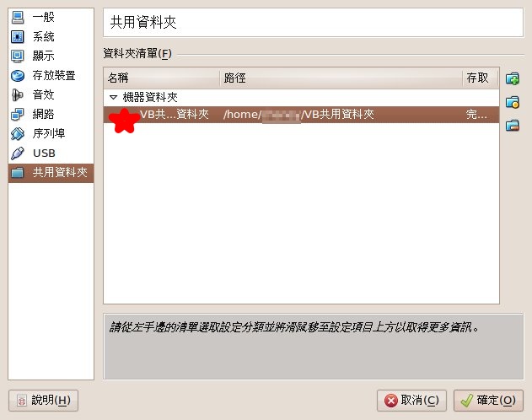The width and height of the screenshot is (532, 420).
Task: Click the 存放裝置 disc icon
Action: pos(18,75)
